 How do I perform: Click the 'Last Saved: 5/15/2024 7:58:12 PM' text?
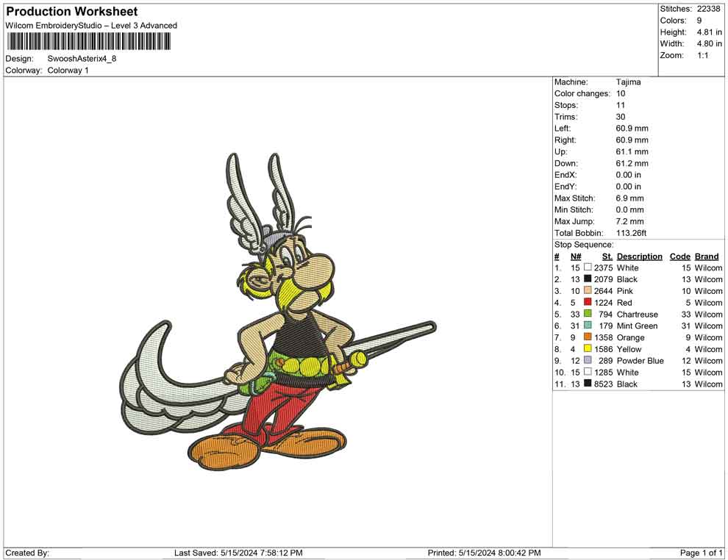click(239, 553)
